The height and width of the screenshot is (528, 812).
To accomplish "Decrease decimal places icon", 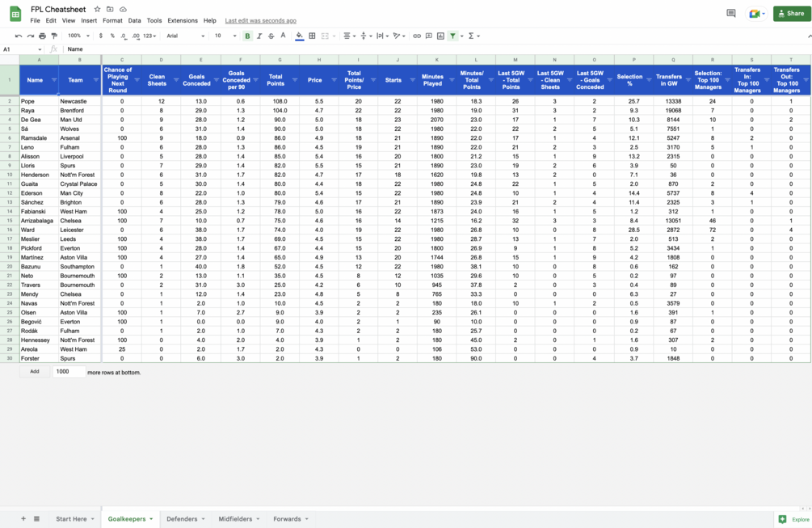I will [x=124, y=36].
